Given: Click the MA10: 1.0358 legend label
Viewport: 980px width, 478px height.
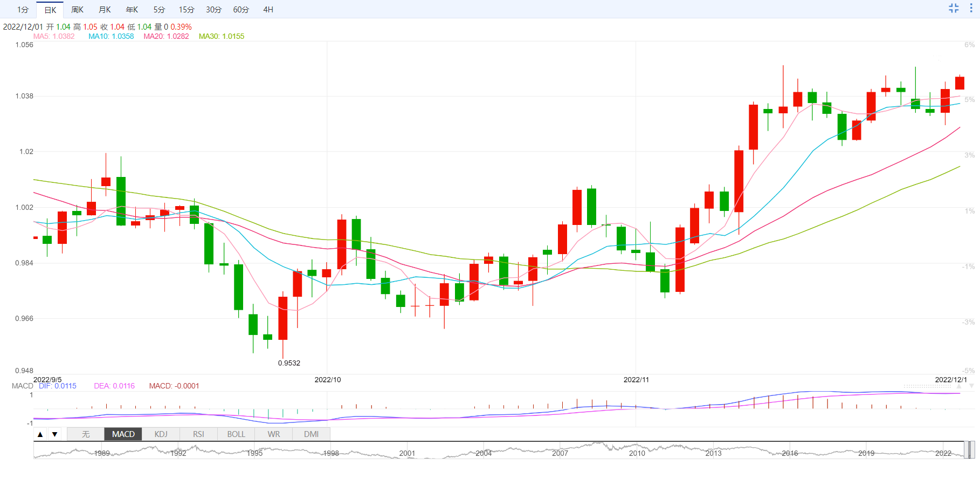Looking at the screenshot, I should [x=111, y=36].
